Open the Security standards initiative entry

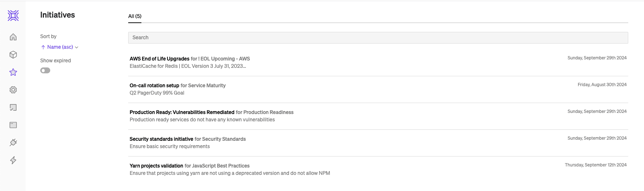coord(161,139)
